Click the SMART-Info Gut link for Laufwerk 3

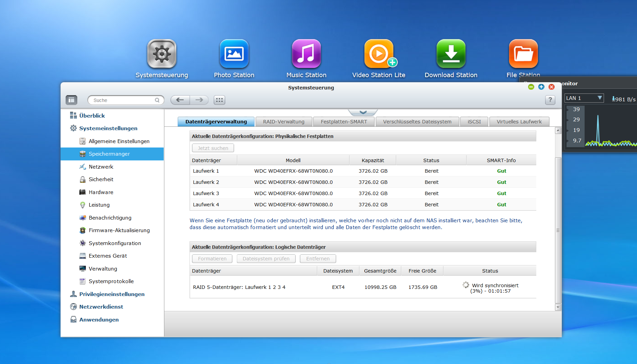tap(502, 193)
